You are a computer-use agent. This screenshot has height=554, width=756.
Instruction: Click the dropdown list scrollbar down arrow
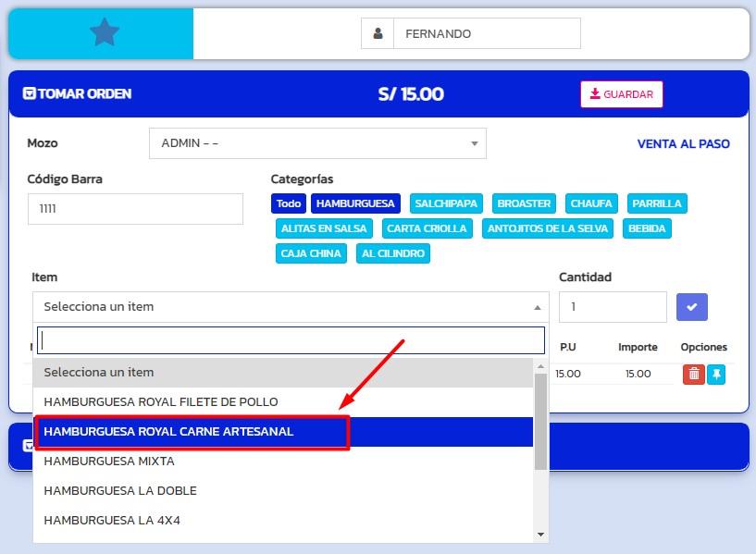pos(540,534)
